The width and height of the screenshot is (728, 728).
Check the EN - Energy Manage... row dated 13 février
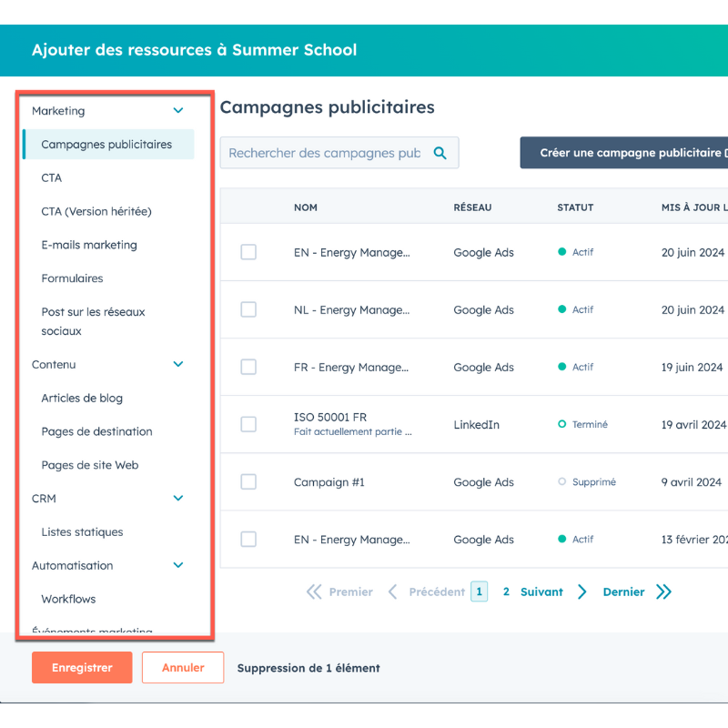pyautogui.click(x=248, y=540)
